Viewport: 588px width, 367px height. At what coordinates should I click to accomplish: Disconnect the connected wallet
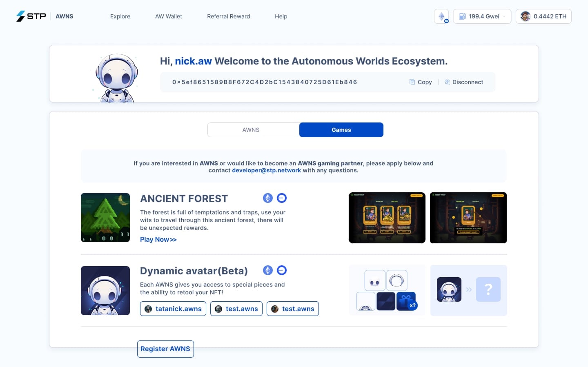463,82
